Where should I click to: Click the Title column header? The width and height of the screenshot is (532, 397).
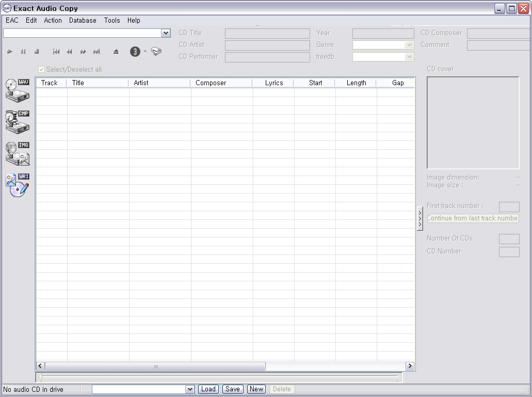pyautogui.click(x=98, y=83)
